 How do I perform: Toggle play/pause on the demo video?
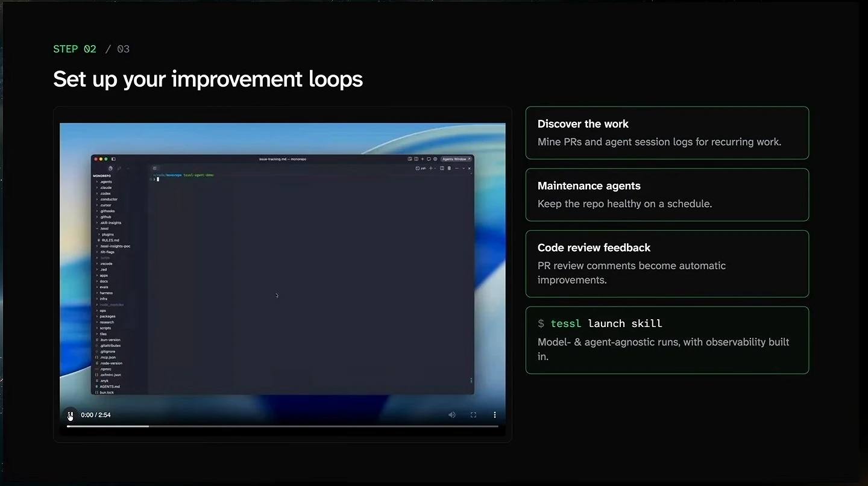click(x=71, y=415)
